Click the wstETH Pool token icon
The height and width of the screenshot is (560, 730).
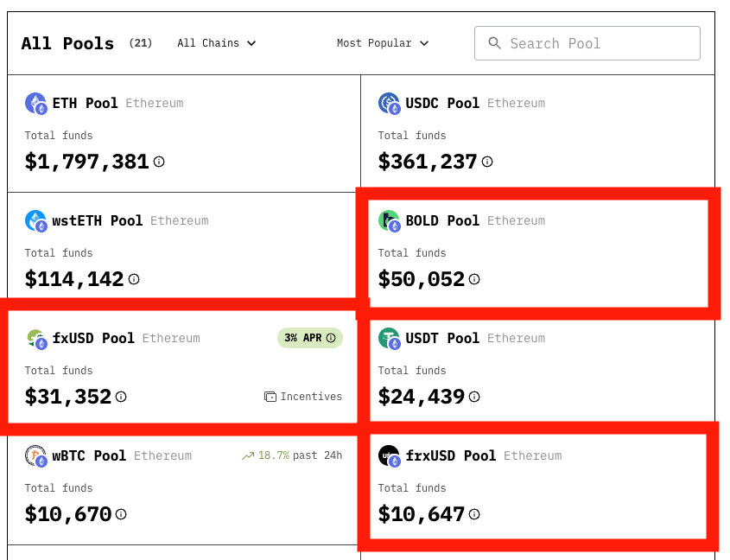(x=35, y=220)
